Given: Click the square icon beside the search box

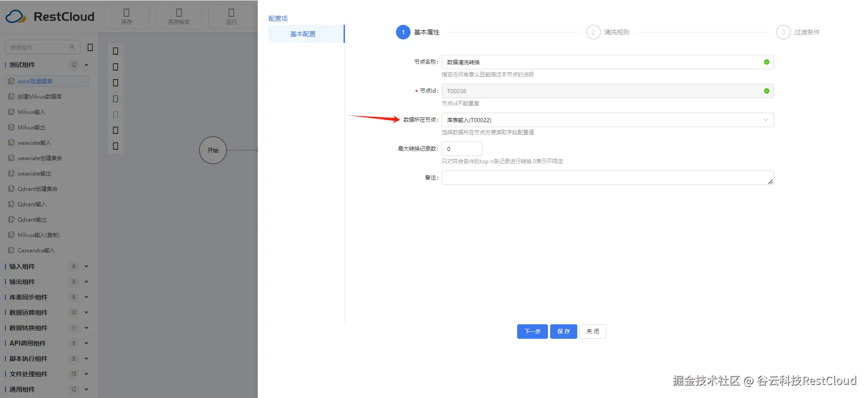Looking at the screenshot, I should [90, 47].
